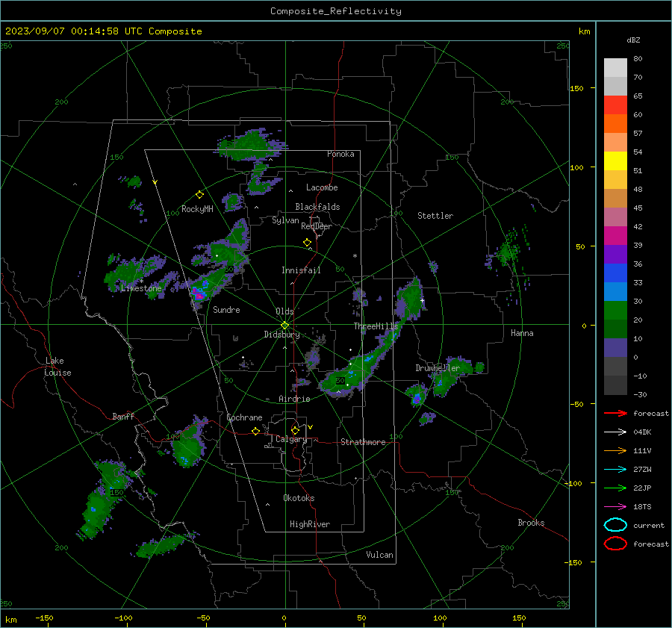Click the Airdrie city label
The height and width of the screenshot is (628, 672).
click(x=294, y=399)
